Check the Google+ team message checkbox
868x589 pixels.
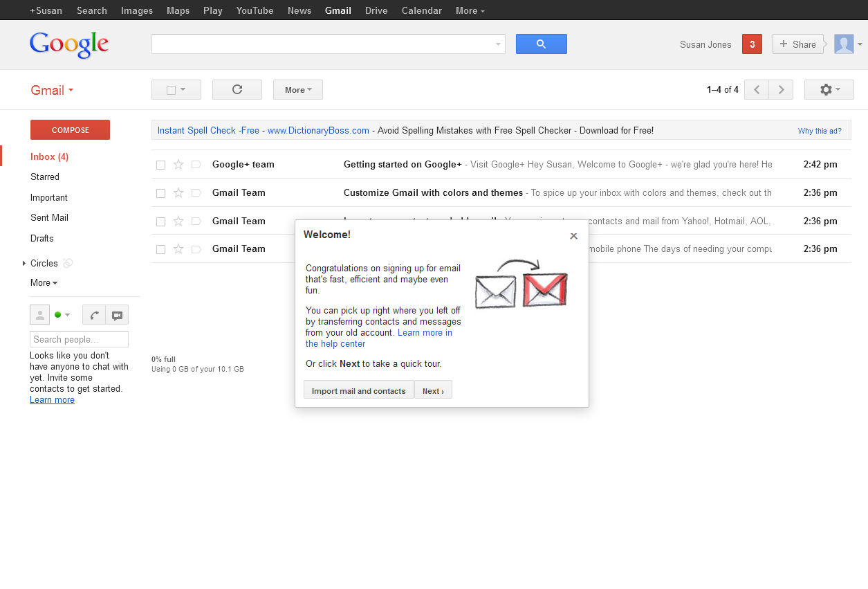click(x=160, y=165)
